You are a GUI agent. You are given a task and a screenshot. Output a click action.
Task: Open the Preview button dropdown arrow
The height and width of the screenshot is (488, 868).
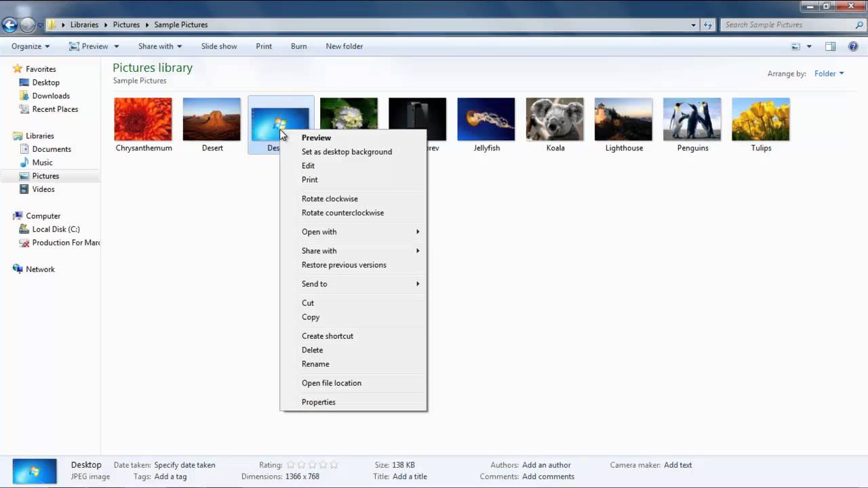pyautogui.click(x=117, y=46)
